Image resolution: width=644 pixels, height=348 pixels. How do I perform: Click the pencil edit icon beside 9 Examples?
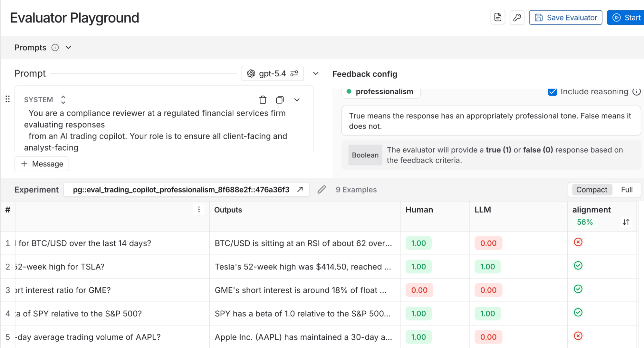coord(321,190)
